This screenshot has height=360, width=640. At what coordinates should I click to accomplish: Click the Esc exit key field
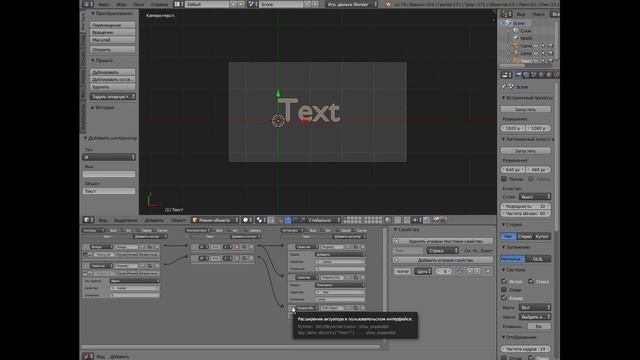pyautogui.click(x=538, y=327)
